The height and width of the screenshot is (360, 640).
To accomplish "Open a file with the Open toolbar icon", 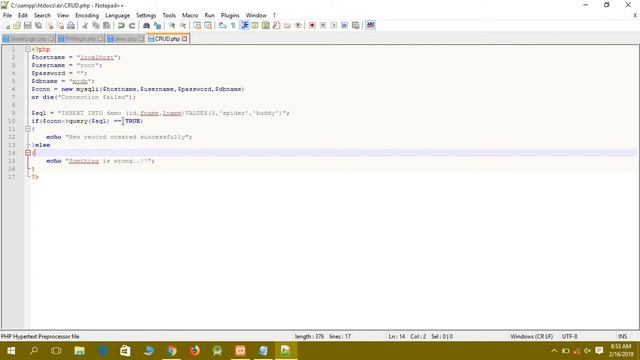I will 17,25.
